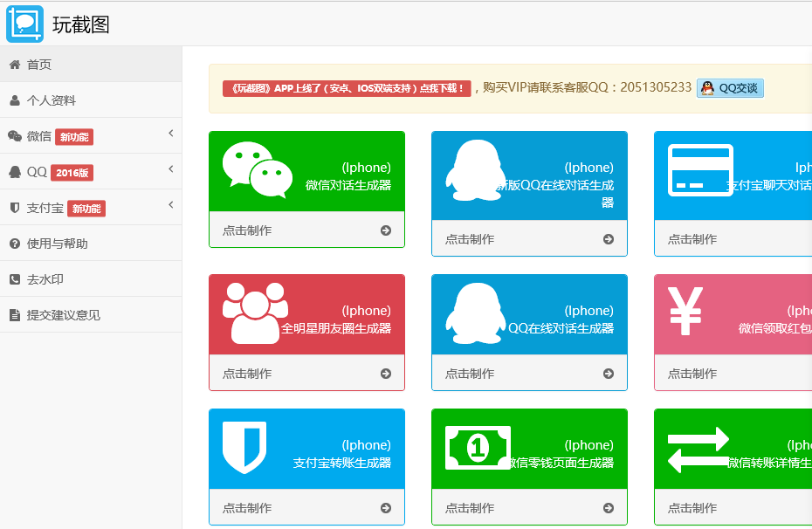Click 点击制作 under 微信对话生成器
The image size is (812, 529).
[247, 230]
